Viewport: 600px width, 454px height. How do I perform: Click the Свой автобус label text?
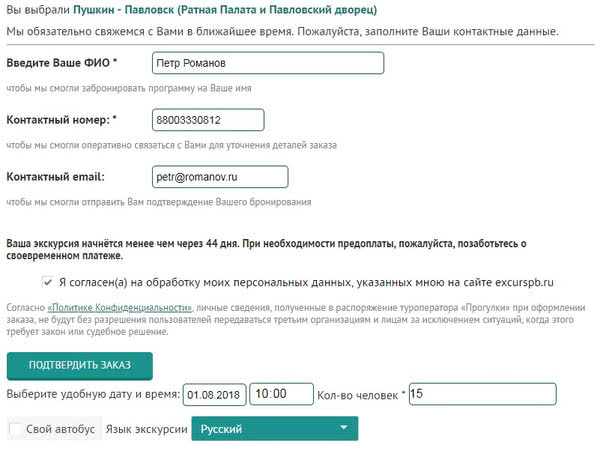pos(61,429)
